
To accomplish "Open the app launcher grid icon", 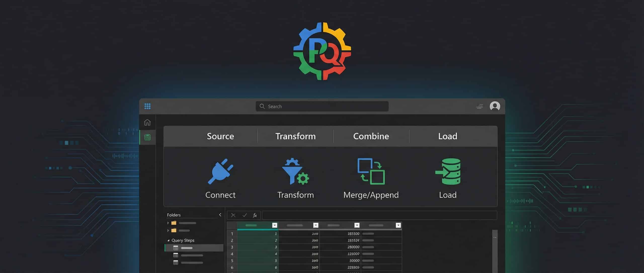I will pyautogui.click(x=147, y=106).
